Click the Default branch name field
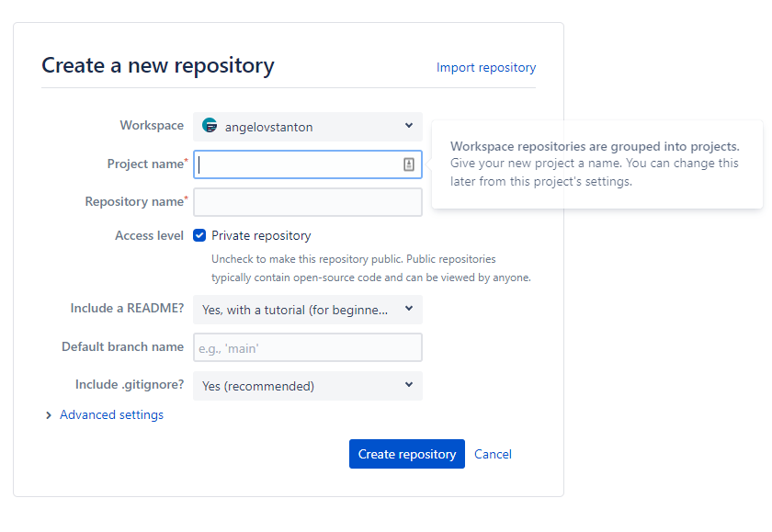This screenshot has height=532, width=772. pos(307,347)
